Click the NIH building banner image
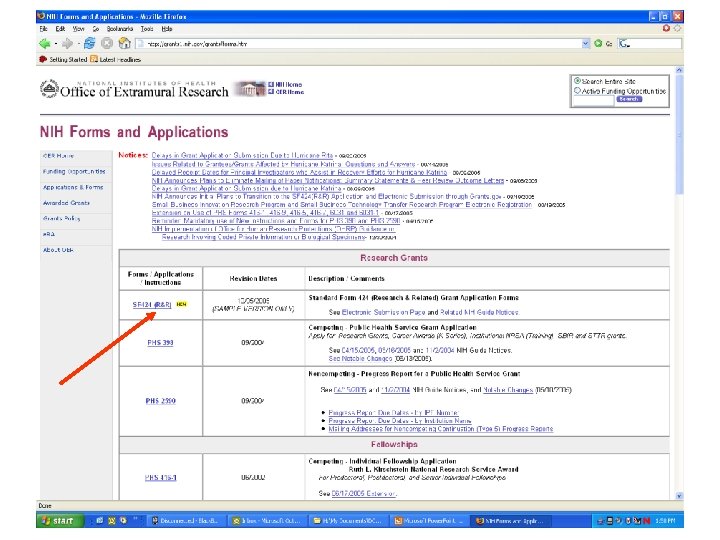This screenshot has height=540, width=720. (x=250, y=88)
